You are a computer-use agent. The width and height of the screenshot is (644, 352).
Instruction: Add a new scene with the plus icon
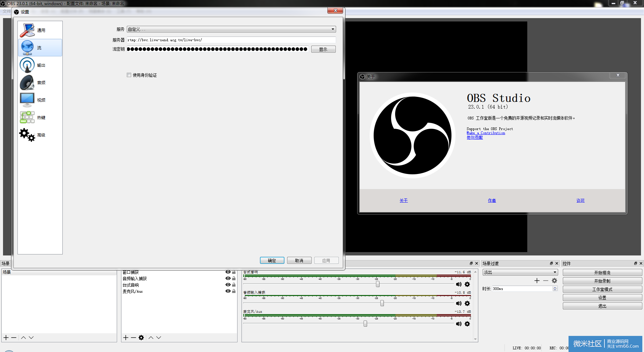pos(6,338)
